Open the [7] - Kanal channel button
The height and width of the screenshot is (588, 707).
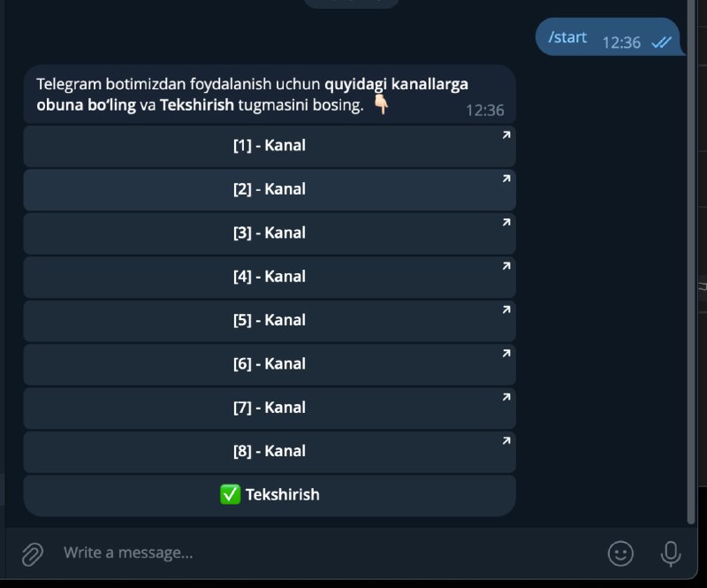click(270, 409)
